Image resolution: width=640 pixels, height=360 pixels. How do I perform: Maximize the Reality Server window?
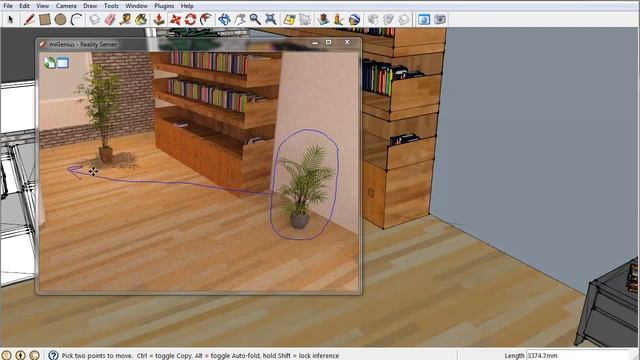pos(329,42)
